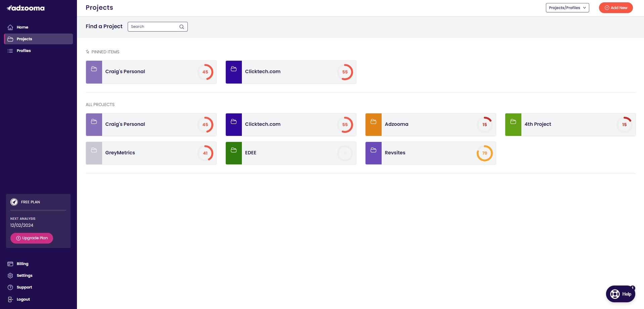This screenshot has width=644, height=309.
Task: Click the FREE PLAN label
Action: click(x=31, y=202)
